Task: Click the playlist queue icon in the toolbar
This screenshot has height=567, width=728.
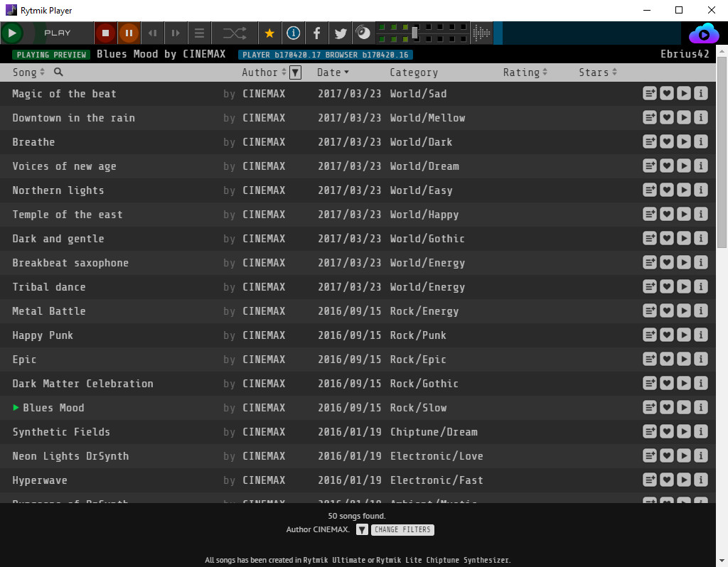Action: (198, 33)
